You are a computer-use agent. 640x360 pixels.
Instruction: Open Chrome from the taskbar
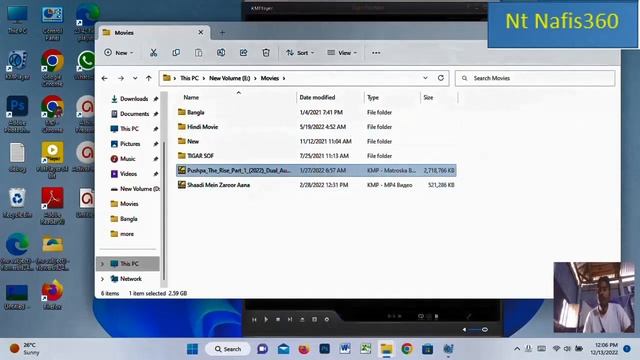click(407, 349)
